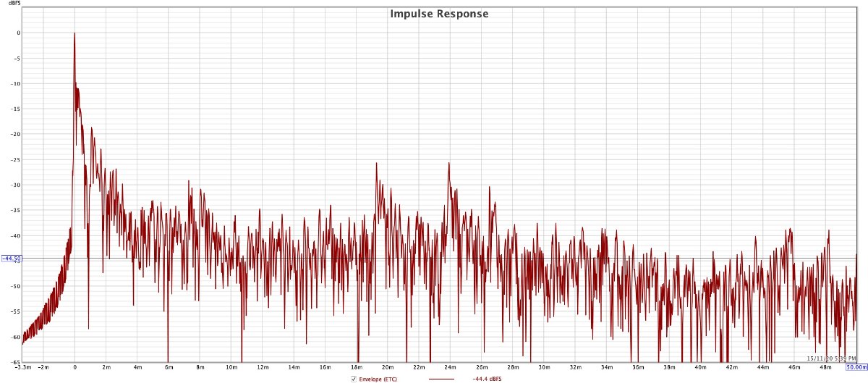868x386 pixels.
Task: Click the reflection peak just after 19 ms
Action: [377, 164]
